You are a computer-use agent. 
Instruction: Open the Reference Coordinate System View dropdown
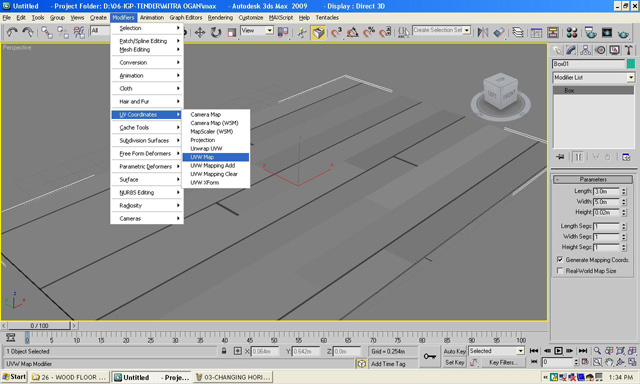(x=269, y=30)
